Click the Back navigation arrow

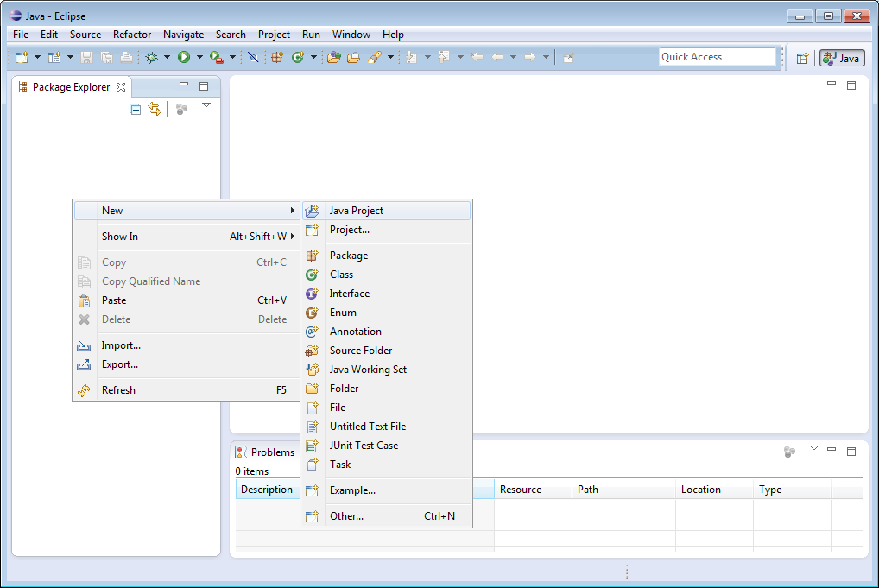(497, 57)
